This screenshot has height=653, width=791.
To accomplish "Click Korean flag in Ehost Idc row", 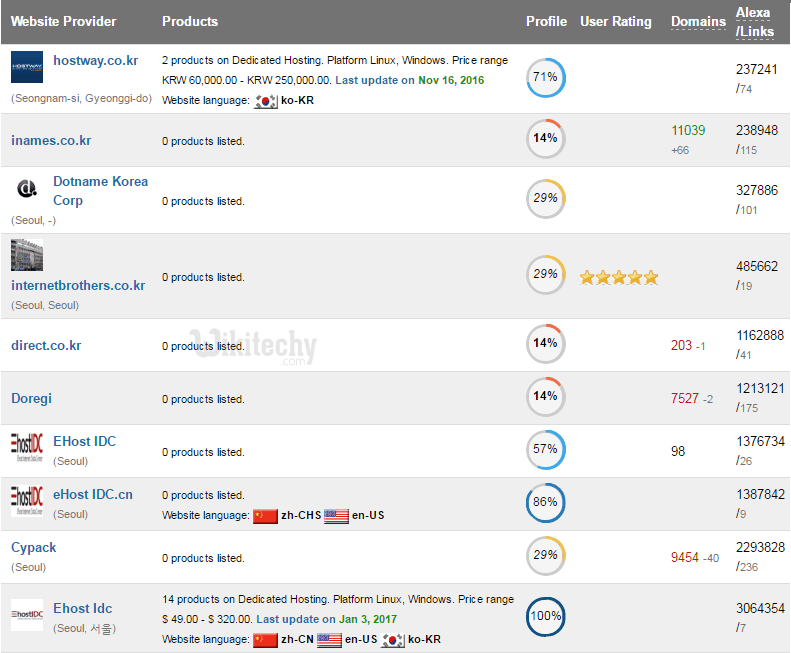I will [392, 640].
